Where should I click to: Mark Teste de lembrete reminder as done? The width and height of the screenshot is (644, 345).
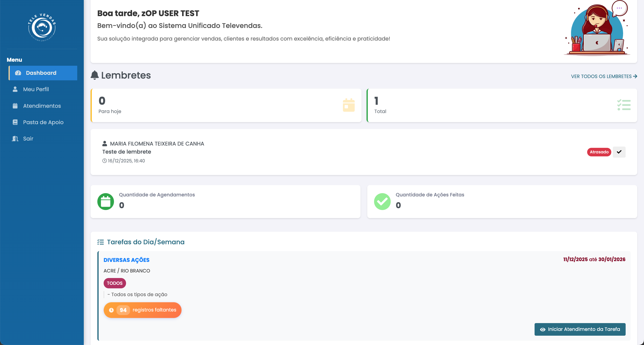coord(619,152)
